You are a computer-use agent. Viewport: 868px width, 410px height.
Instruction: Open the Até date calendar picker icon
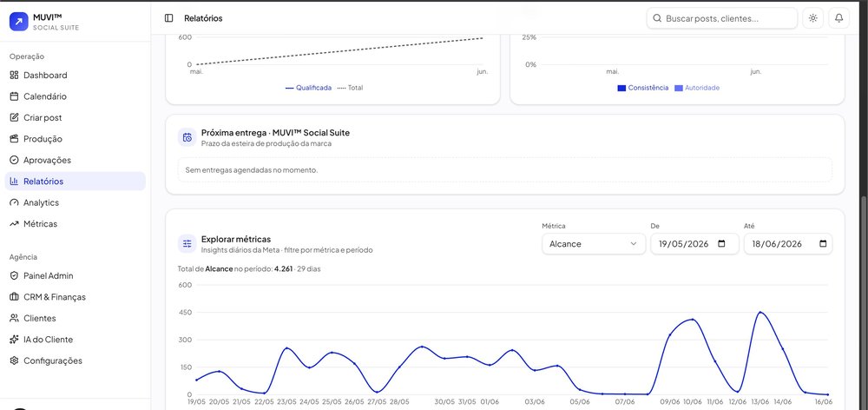[x=823, y=244]
